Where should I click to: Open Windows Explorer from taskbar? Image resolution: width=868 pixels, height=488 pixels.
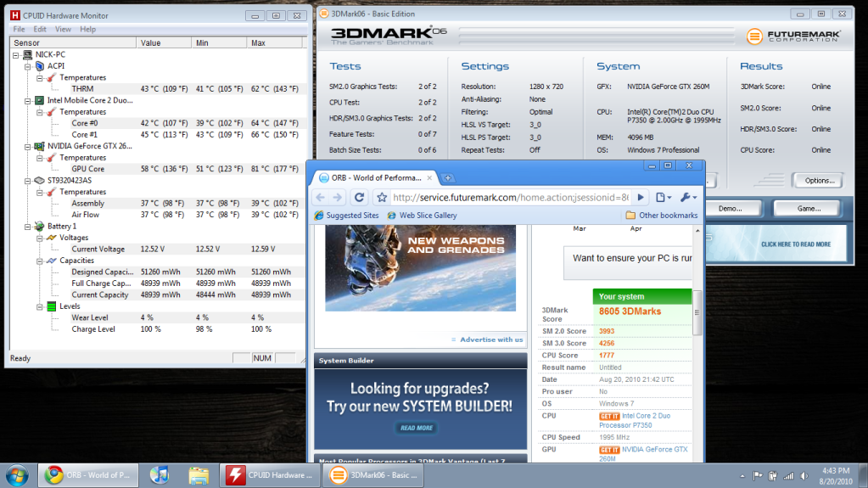point(199,475)
